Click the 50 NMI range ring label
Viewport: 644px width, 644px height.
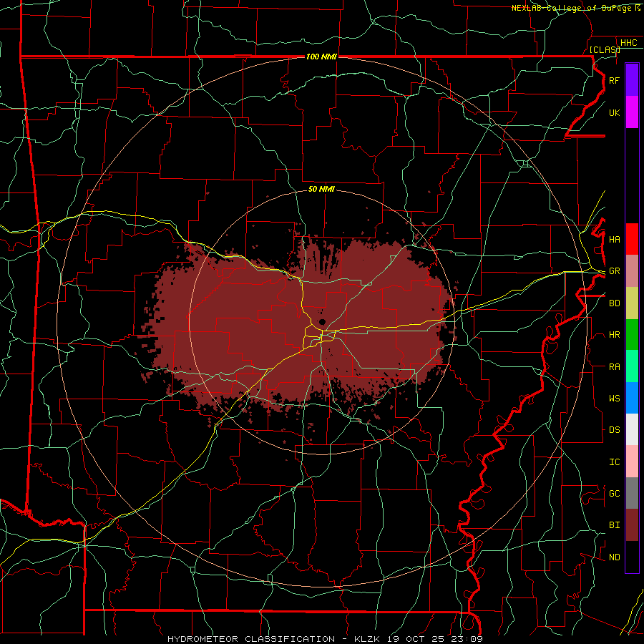click(x=321, y=189)
